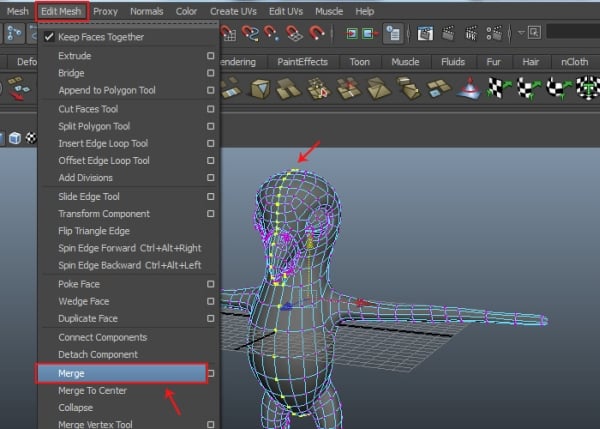Click shelf icon with white arrow cursor
This screenshot has height=429, width=600.
[319, 88]
